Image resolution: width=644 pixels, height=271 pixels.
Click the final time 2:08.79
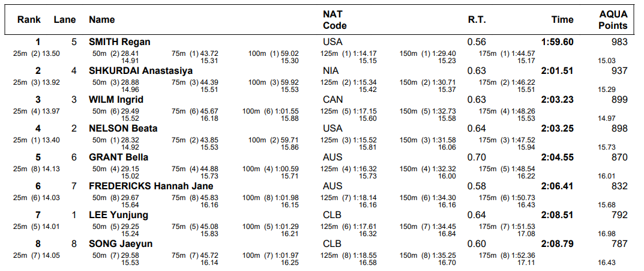[x=557, y=244]
